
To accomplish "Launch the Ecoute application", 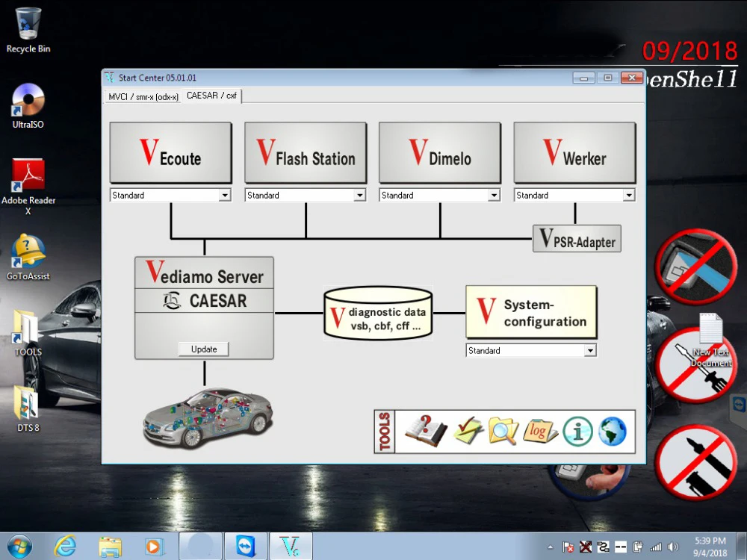I will pos(170,152).
